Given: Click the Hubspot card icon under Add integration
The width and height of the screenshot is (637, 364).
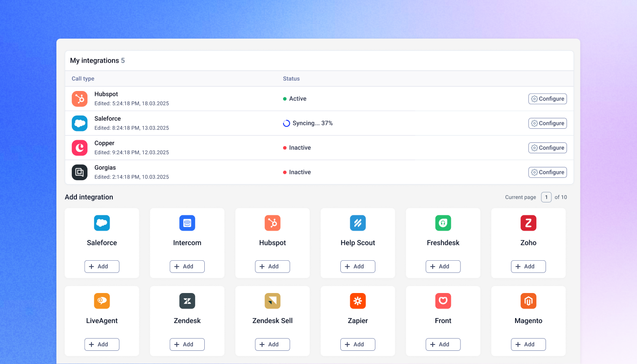Looking at the screenshot, I should [x=273, y=223].
